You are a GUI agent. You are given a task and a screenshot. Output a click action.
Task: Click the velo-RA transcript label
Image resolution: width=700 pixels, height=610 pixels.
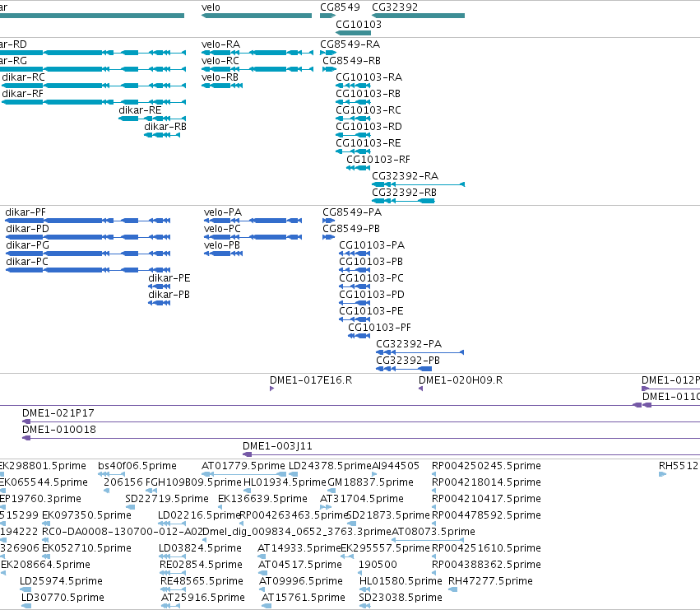[220, 44]
